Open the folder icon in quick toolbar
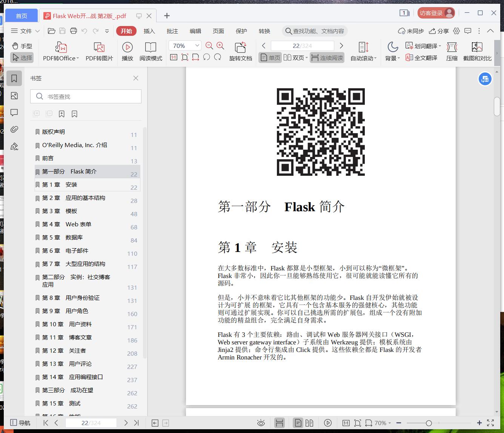Viewport: 504px width, 433px height. click(x=52, y=31)
